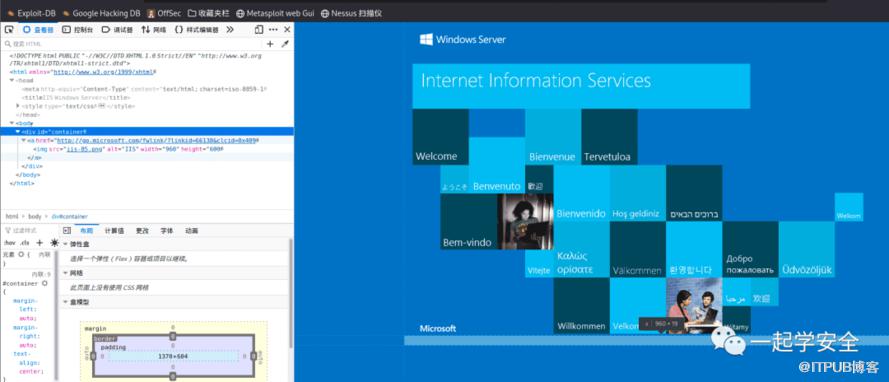This screenshot has height=382, width=889.
Task: Click the #container selector highlighter circle
Action: click(x=44, y=283)
